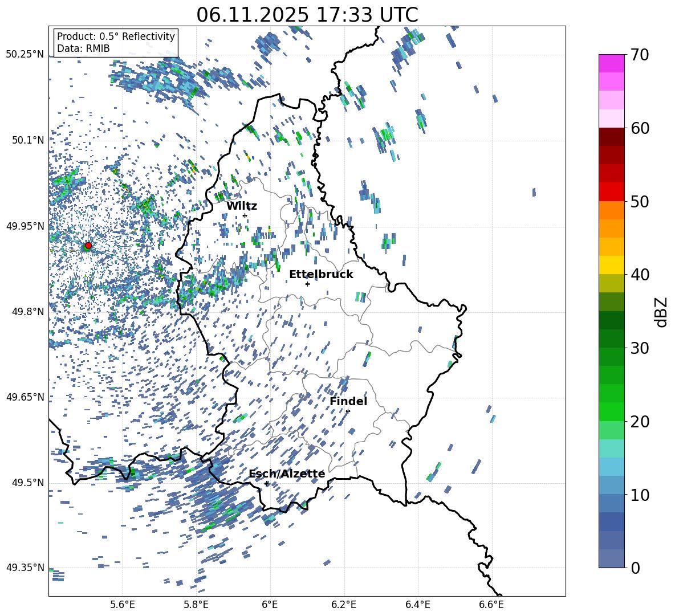Screen dimensions: 675x616
Task: Click the Esch/Alzette station cross marker
Action: tap(266, 483)
